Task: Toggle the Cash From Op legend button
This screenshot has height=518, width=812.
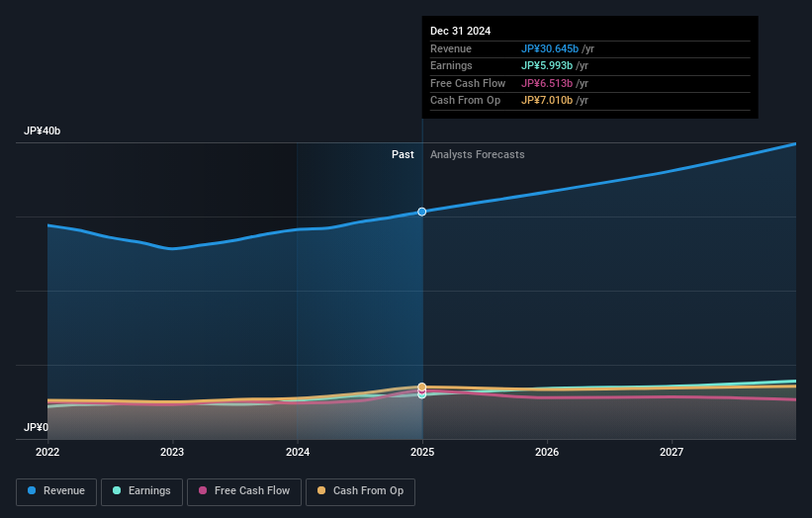Action: [360, 491]
